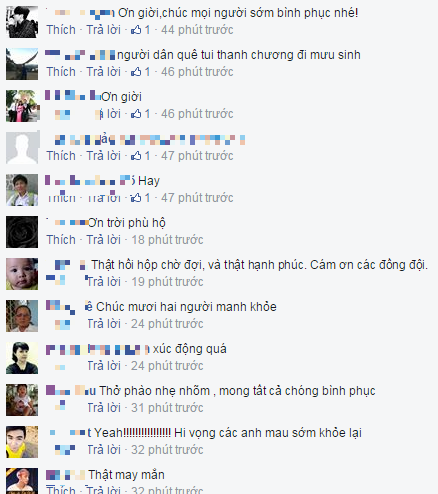Click the 31 phút trước timestamp
Image resolution: width=438 pixels, height=494 pixels.
(x=167, y=408)
